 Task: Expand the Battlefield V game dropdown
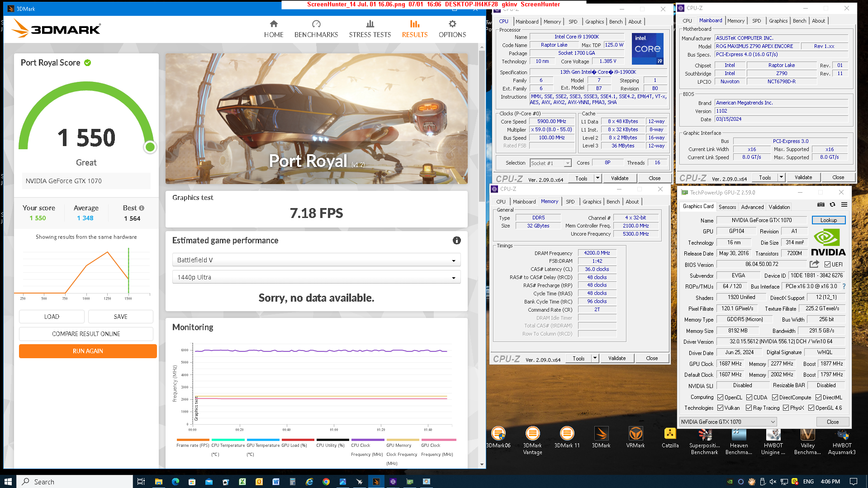point(316,260)
